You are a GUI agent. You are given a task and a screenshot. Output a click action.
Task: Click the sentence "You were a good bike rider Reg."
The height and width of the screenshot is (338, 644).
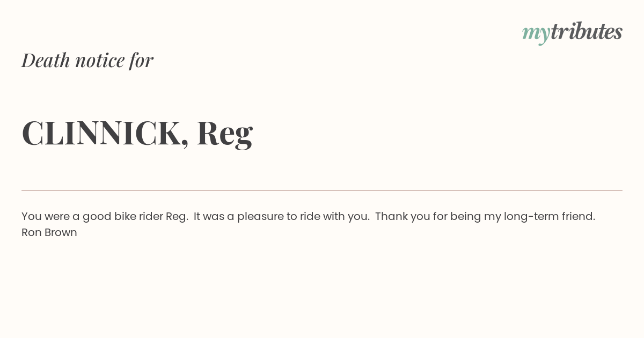coord(105,216)
